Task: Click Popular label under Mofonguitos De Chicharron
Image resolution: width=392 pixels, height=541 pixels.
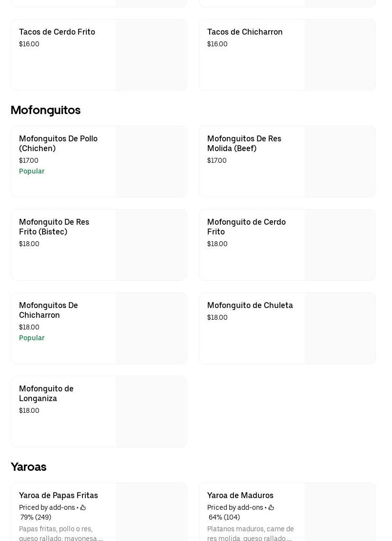Action: pos(32,338)
